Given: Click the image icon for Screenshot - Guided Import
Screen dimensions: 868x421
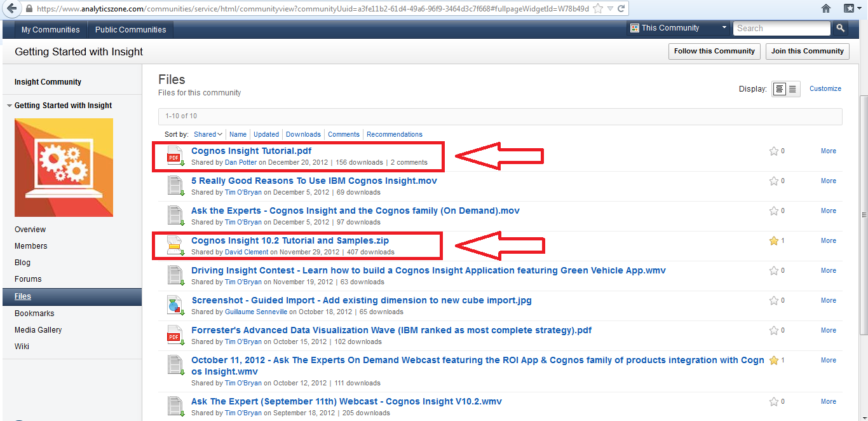Looking at the screenshot, I should [x=175, y=306].
